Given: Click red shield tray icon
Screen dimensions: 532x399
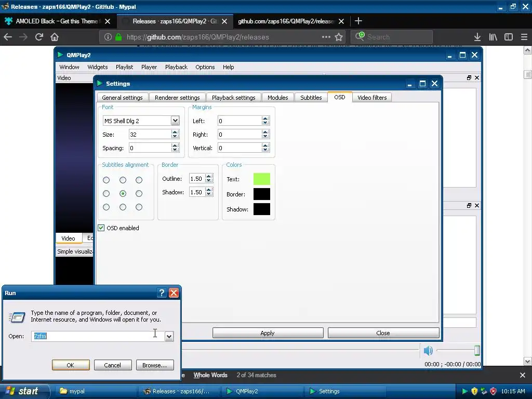Looking at the screenshot, I should (494, 391).
